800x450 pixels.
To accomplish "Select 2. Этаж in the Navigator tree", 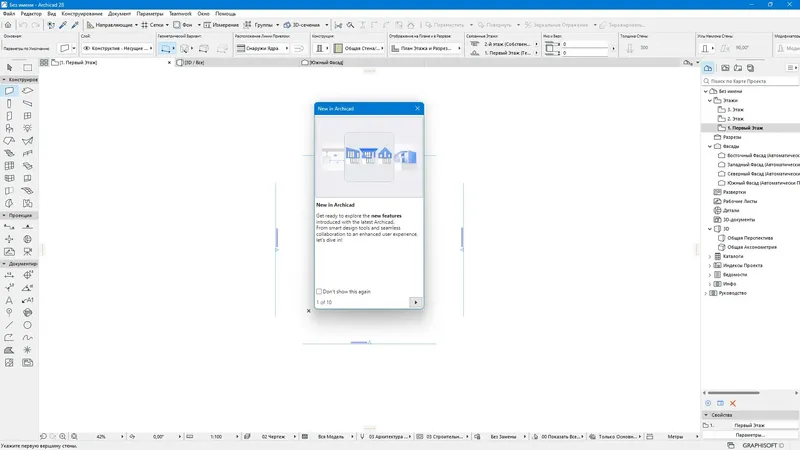I will click(735, 119).
